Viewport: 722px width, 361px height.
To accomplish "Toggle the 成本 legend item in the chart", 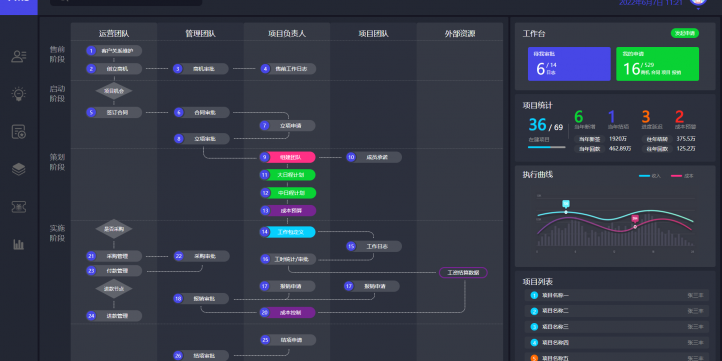I will pyautogui.click(x=682, y=176).
